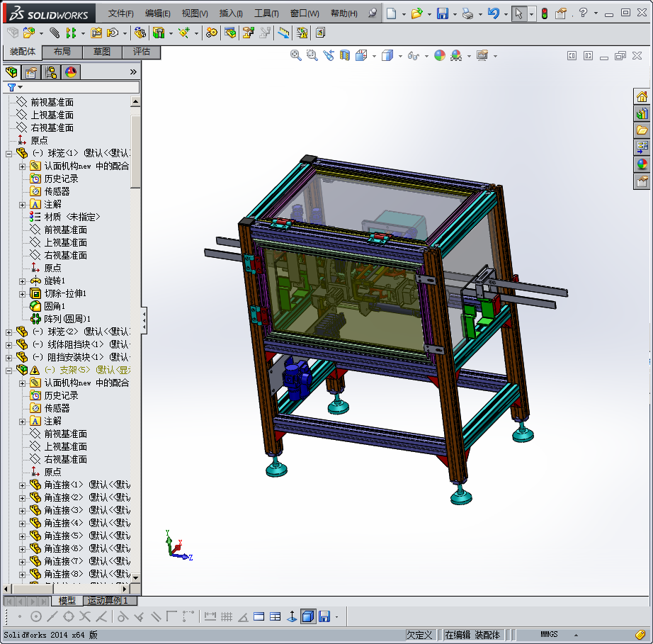Toggle the circle sketch snap icon
The image size is (653, 644).
[36, 616]
